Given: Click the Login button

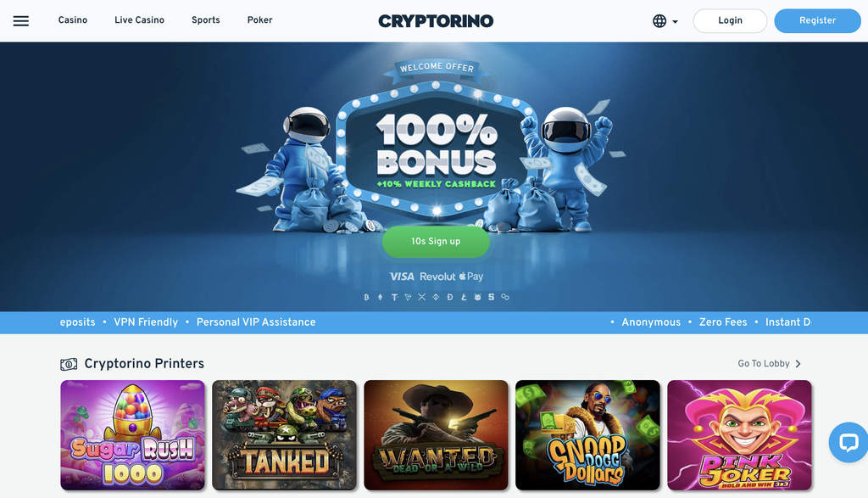Looking at the screenshot, I should point(730,20).
